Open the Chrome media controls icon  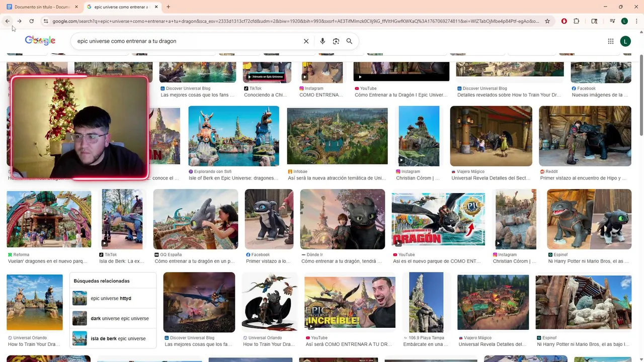tap(612, 21)
